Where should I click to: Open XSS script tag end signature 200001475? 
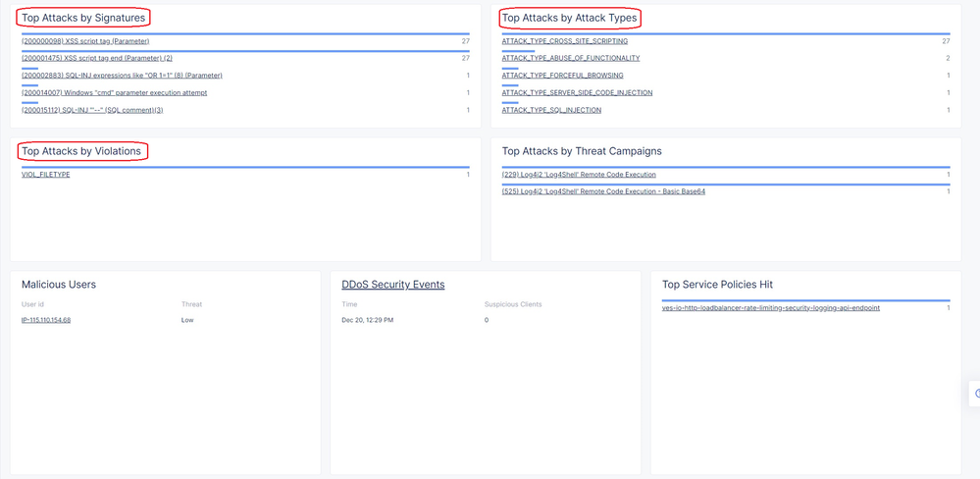[96, 58]
